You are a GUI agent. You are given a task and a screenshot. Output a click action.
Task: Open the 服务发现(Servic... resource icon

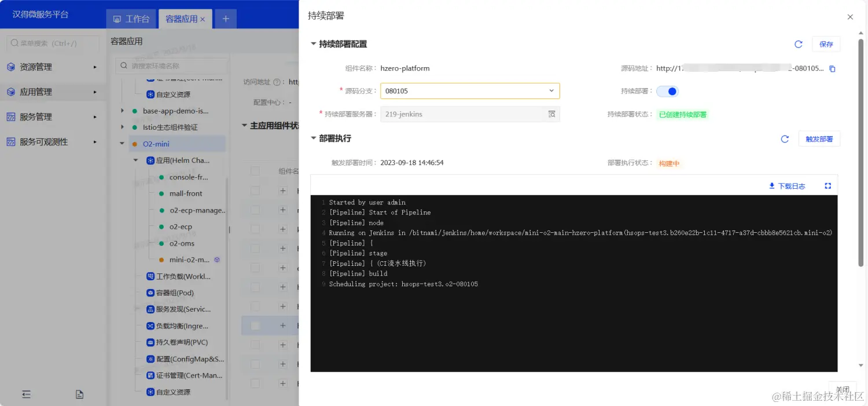(150, 309)
